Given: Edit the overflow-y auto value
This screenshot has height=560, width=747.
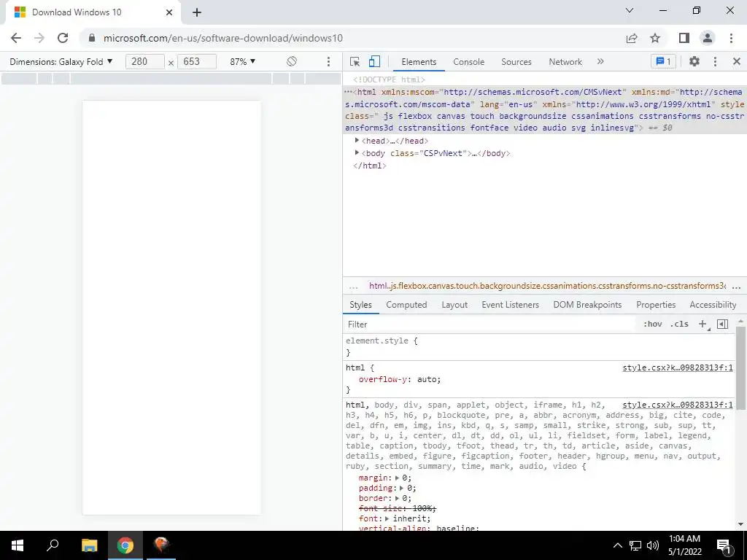Looking at the screenshot, I should (427, 379).
